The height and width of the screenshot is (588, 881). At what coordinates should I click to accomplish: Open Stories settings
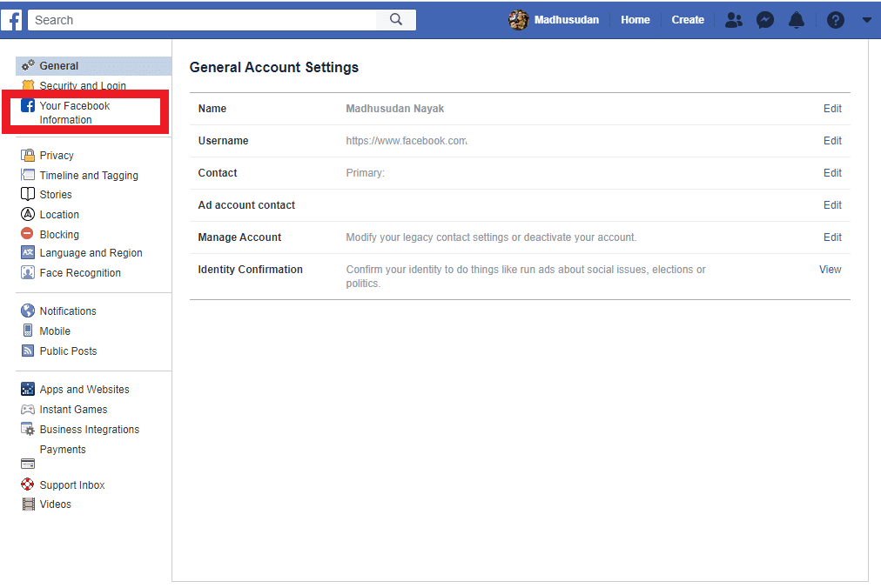(56, 194)
